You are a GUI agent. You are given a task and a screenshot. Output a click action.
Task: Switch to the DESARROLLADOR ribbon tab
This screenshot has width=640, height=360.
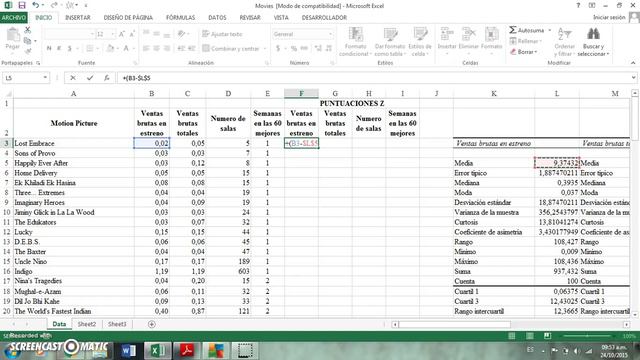[x=324, y=18]
